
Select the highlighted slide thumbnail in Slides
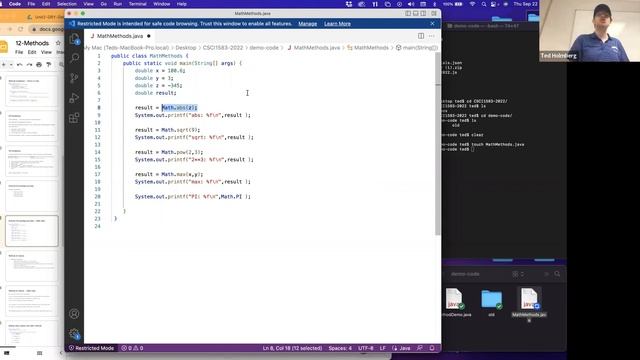pos(32,231)
